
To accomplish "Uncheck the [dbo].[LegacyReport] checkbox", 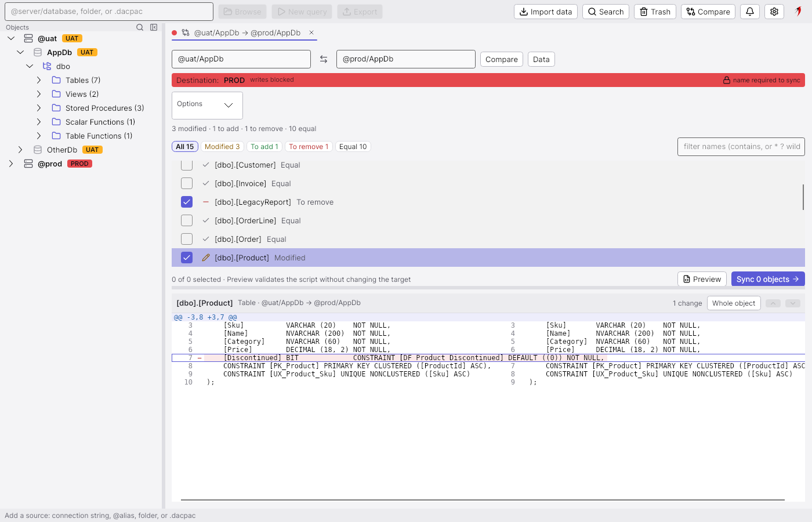I will pyautogui.click(x=187, y=202).
